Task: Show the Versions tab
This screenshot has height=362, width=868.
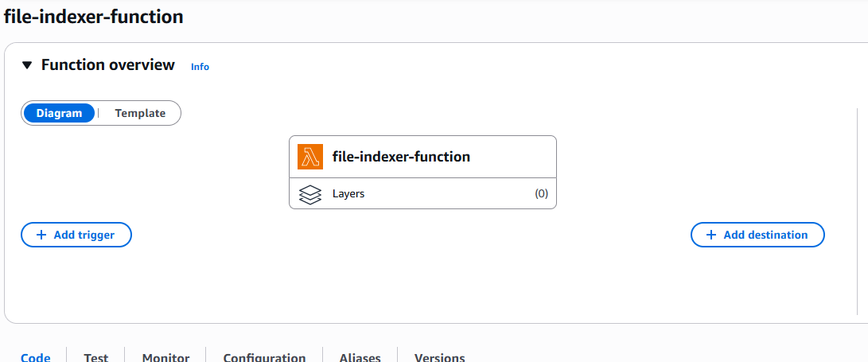Action: pos(439,357)
